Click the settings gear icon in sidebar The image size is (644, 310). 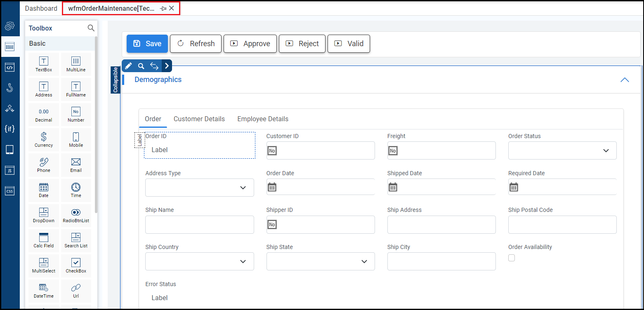click(9, 27)
